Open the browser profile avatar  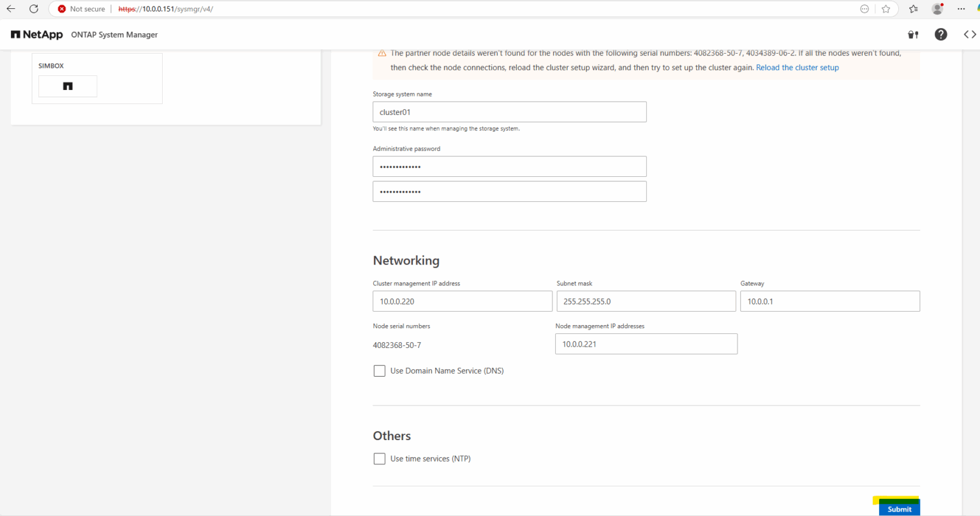point(937,9)
